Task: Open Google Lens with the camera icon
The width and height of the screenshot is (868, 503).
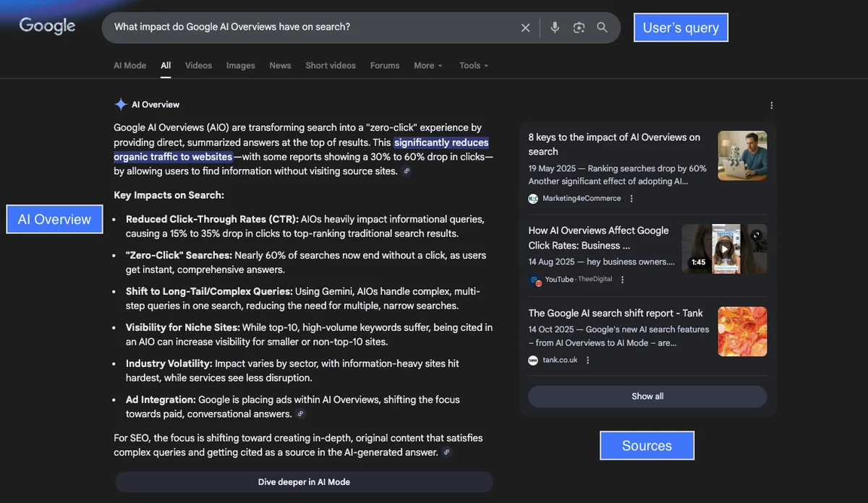Action: pyautogui.click(x=579, y=27)
